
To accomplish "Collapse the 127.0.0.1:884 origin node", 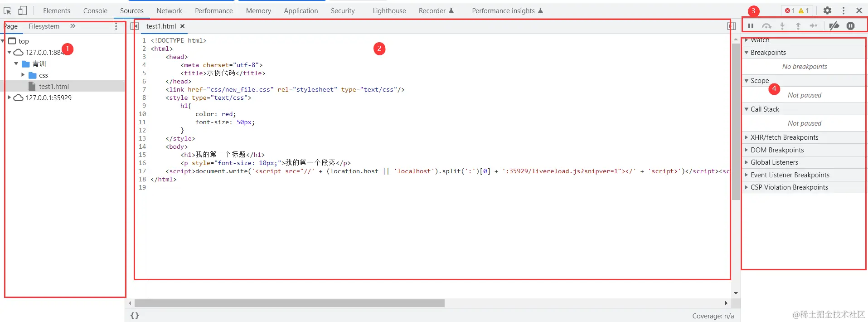I will coord(10,52).
